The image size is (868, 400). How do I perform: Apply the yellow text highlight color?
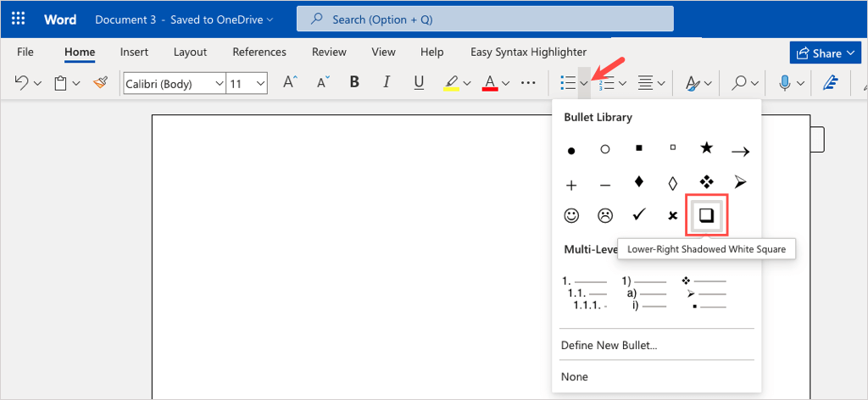(450, 83)
